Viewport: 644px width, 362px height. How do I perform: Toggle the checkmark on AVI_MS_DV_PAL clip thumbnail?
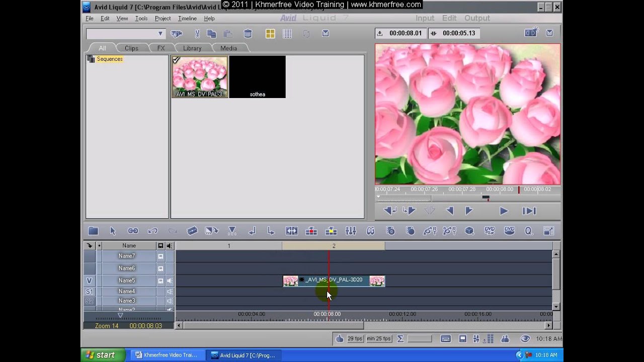point(176,60)
